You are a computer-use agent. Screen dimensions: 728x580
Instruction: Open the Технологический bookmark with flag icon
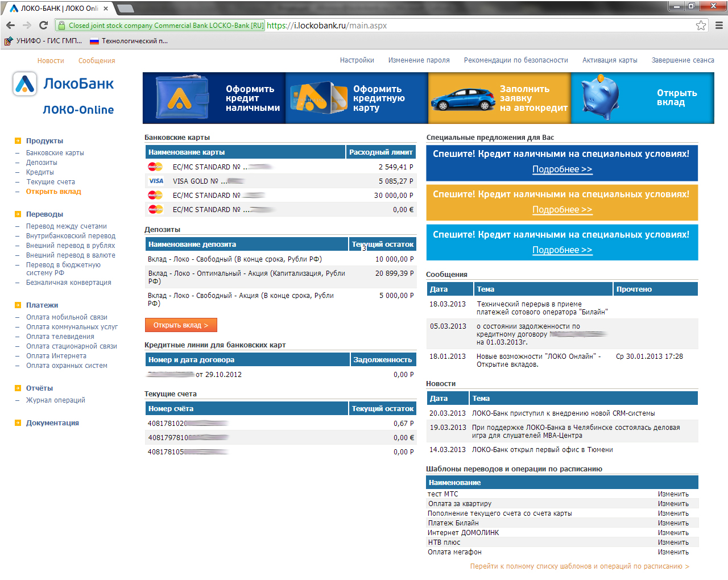click(129, 41)
